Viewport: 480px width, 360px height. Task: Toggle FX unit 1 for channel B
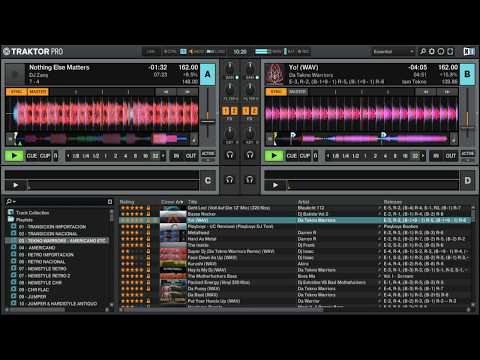click(x=246, y=111)
